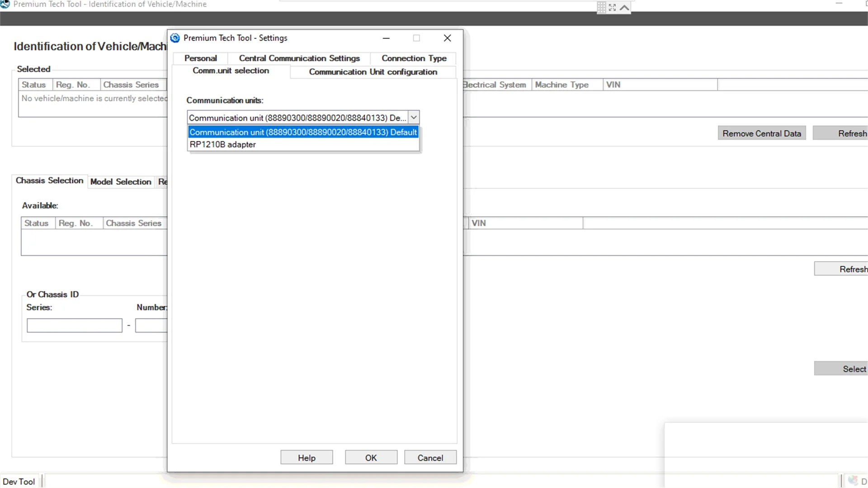868x488 pixels.
Task: Click the Number input field
Action: click(x=151, y=325)
